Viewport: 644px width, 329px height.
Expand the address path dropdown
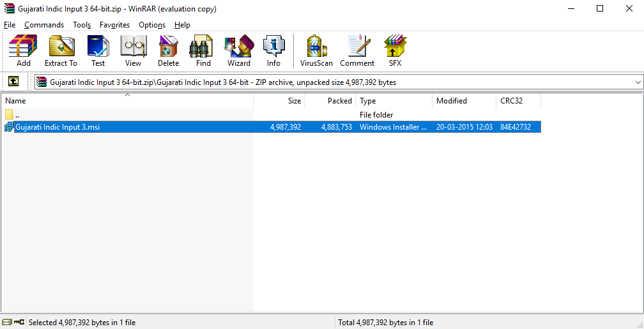point(638,82)
